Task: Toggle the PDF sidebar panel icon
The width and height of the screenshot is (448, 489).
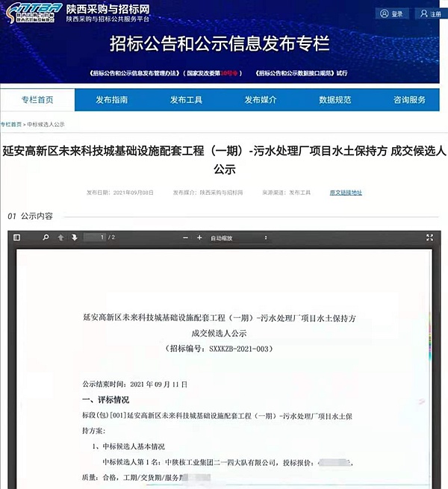Action: (17, 237)
